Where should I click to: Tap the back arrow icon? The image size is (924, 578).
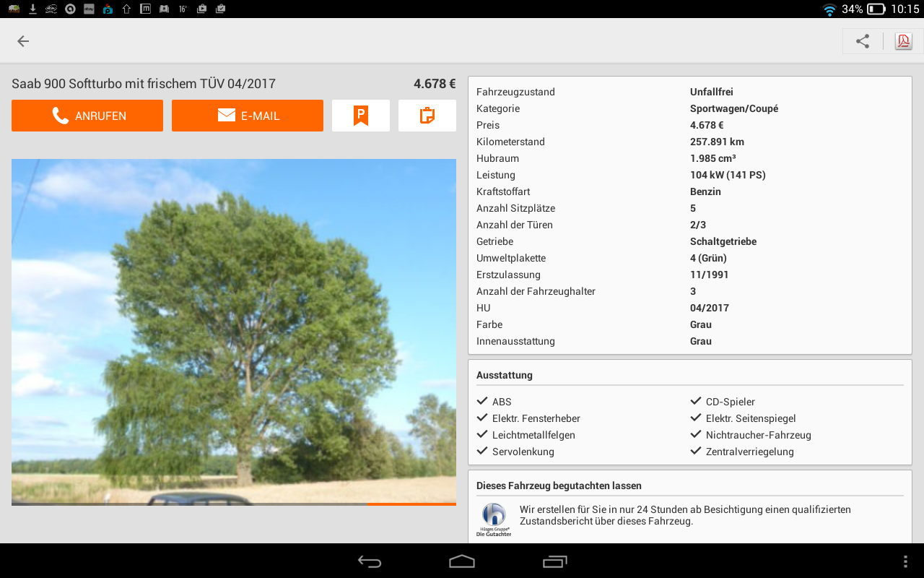[x=23, y=41]
